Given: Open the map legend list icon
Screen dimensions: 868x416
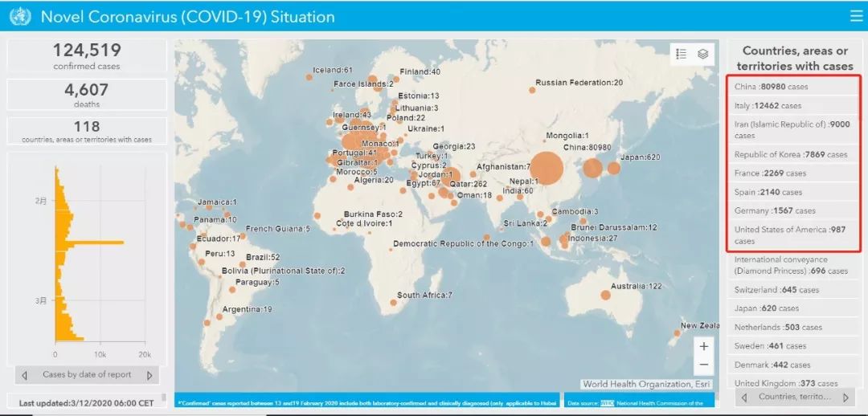Looking at the screenshot, I should 682,54.
